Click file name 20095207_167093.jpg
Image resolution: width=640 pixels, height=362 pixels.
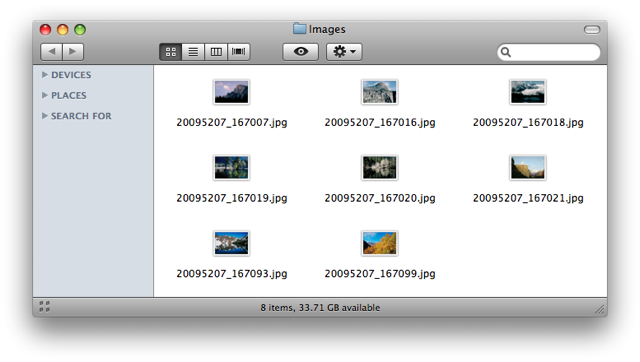coord(232,273)
